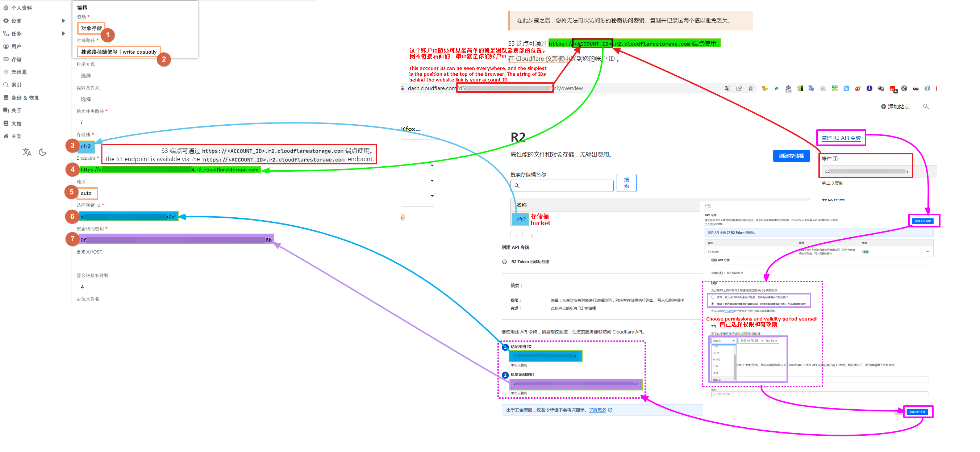Go back via the ←R2 link

point(708,206)
